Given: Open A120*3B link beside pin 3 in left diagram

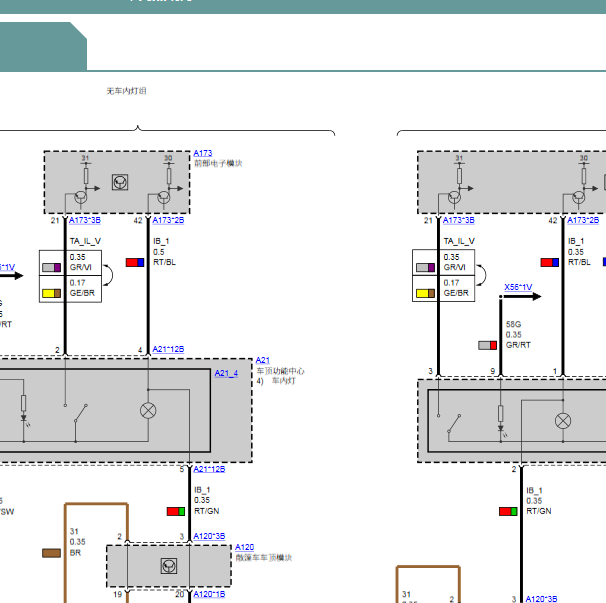Looking at the screenshot, I should tap(209, 536).
